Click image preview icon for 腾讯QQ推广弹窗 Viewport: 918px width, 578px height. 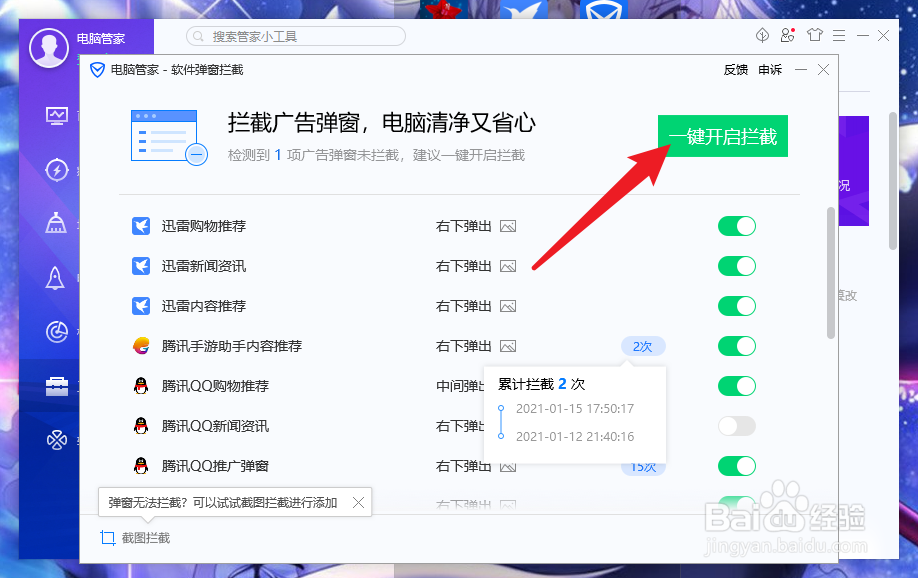tap(508, 467)
